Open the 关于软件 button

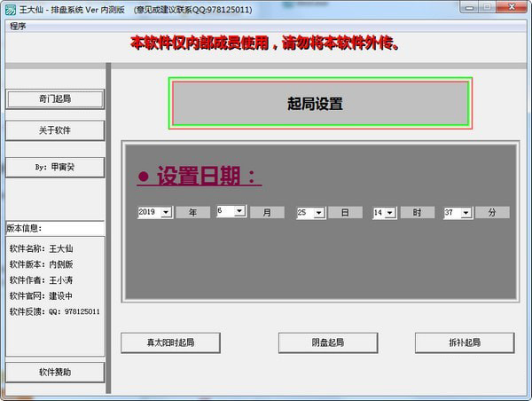[55, 130]
